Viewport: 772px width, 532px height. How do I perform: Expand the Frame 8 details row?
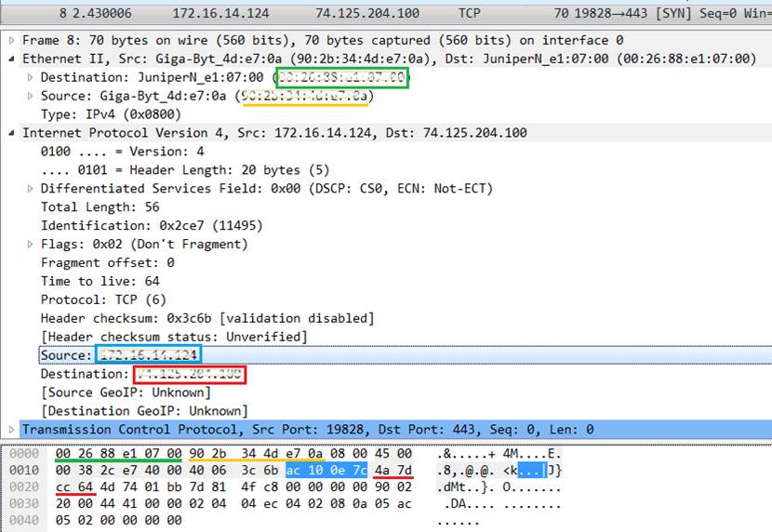click(x=11, y=41)
